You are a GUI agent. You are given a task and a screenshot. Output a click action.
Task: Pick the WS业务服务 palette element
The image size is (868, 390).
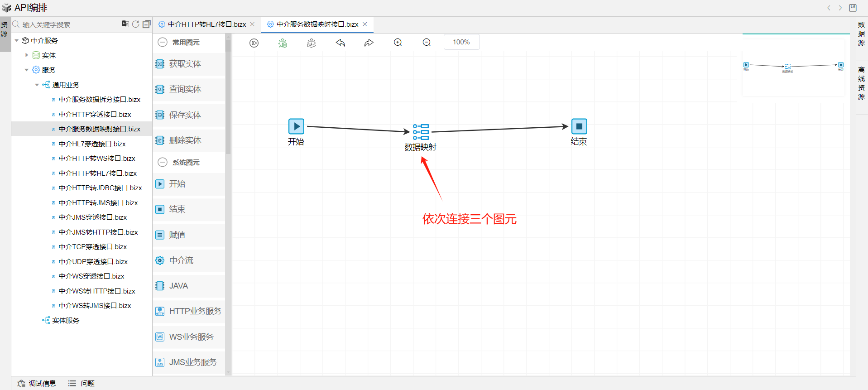tap(189, 337)
